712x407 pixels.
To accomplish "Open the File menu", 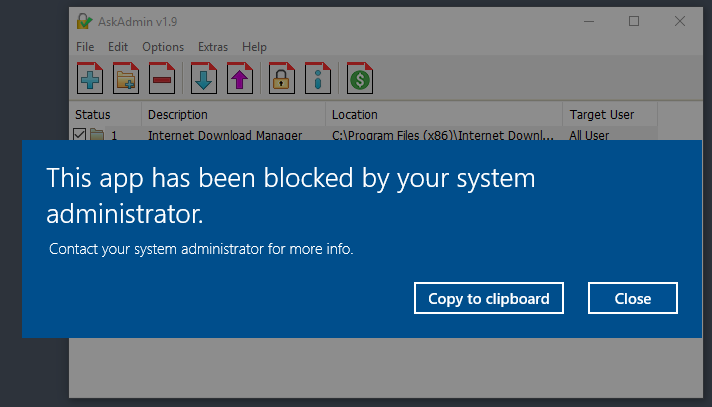I will (85, 47).
